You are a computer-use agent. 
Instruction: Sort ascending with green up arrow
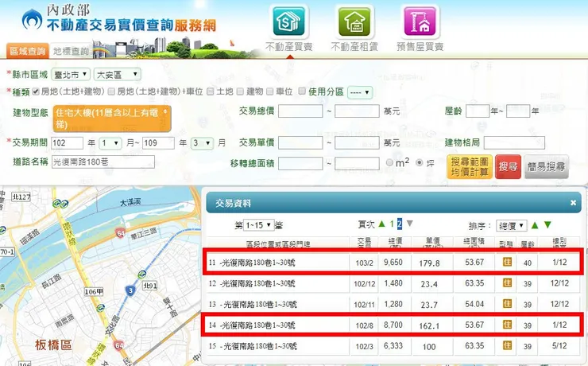point(535,225)
